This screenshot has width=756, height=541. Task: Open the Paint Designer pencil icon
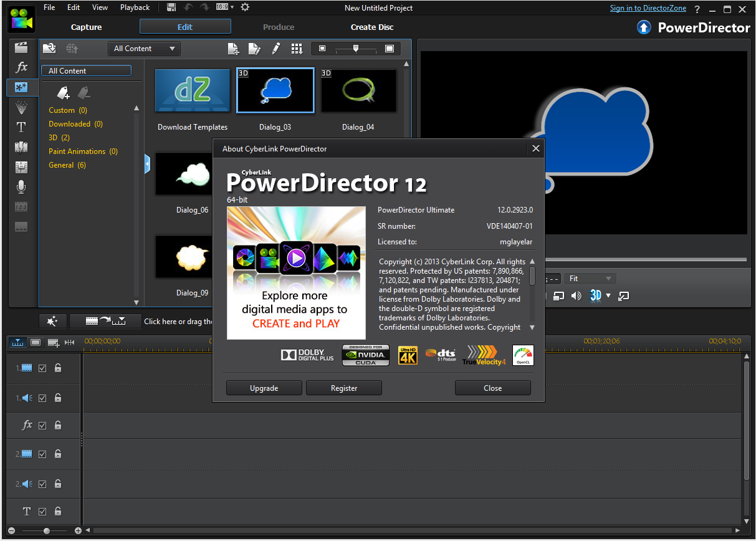[x=275, y=49]
